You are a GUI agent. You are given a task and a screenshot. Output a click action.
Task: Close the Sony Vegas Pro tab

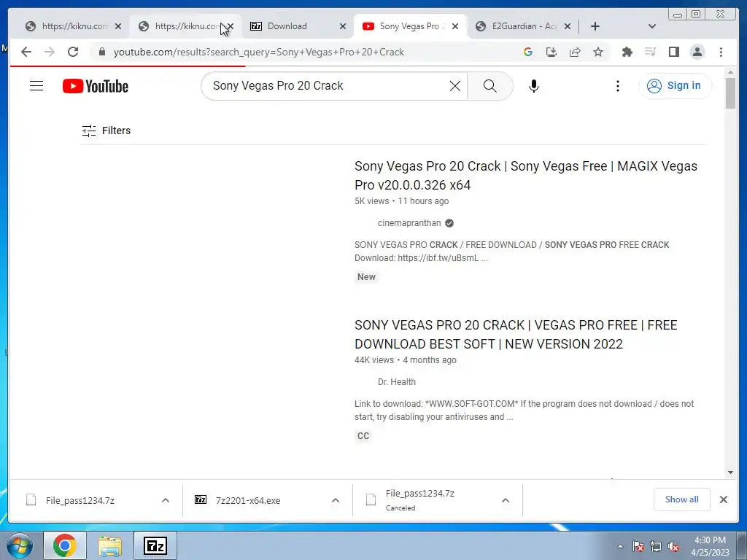click(x=455, y=26)
